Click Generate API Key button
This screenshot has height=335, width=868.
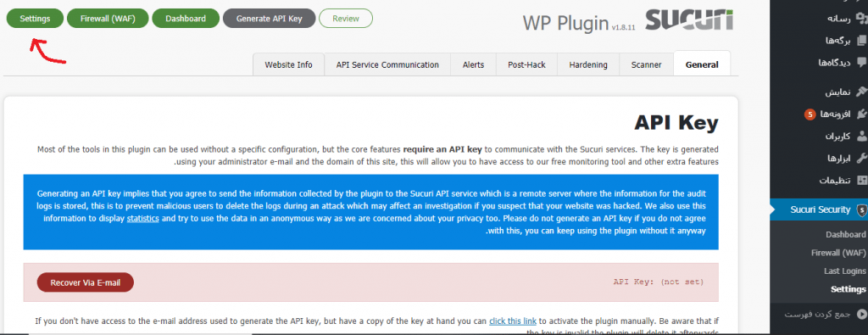269,19
